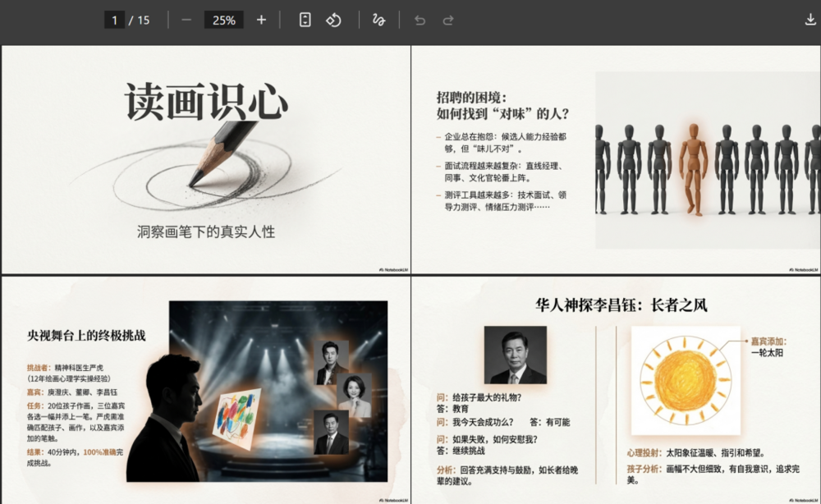
Task: Click the orange mannequin figure
Action: tap(693, 168)
